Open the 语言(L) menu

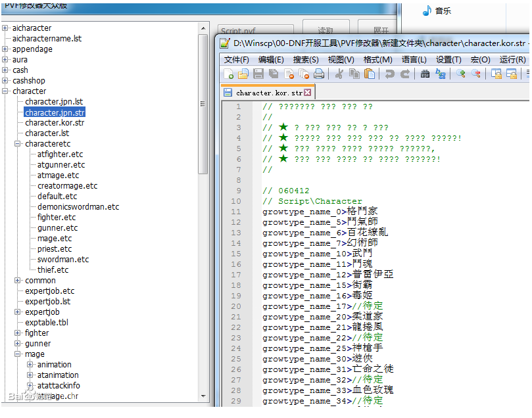click(414, 60)
